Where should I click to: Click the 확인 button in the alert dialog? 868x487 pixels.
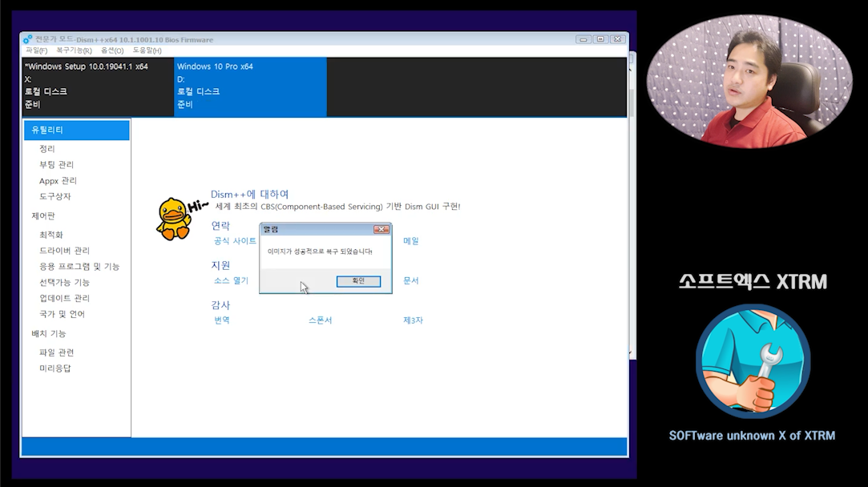pyautogui.click(x=358, y=281)
